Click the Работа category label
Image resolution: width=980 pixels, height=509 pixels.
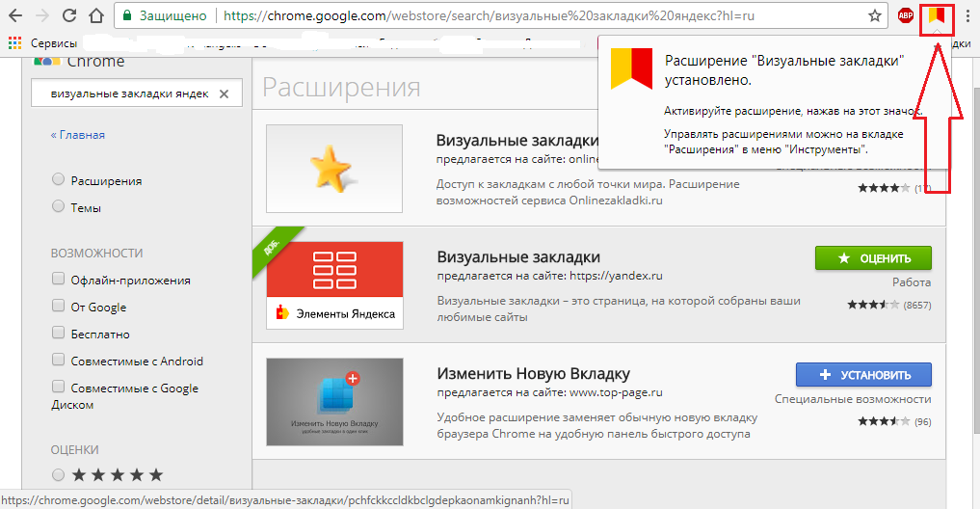pyautogui.click(x=912, y=282)
